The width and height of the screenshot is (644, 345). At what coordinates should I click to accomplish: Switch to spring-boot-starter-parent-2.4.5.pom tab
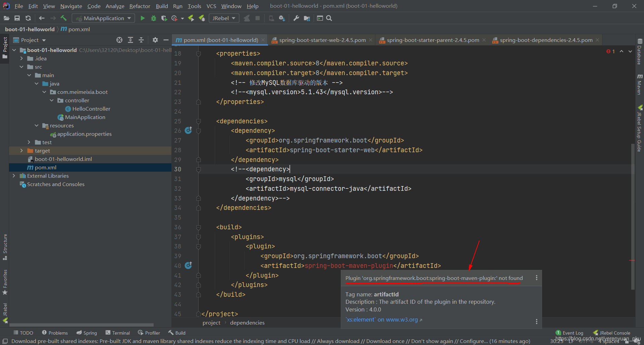click(432, 40)
